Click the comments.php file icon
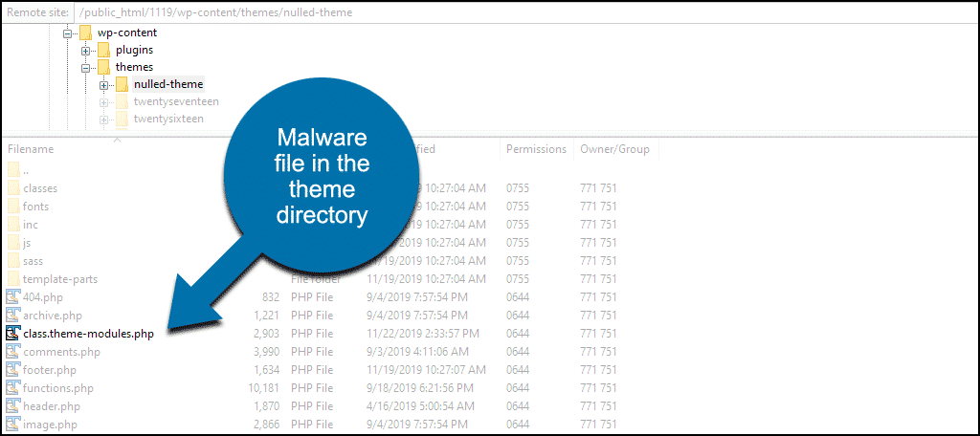The image size is (980, 436). point(13,352)
